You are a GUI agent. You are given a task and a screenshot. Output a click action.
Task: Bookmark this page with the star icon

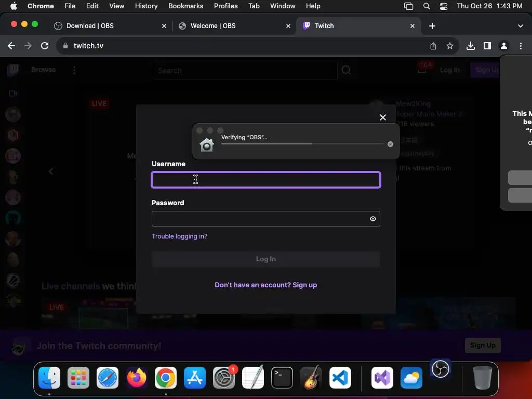(450, 46)
